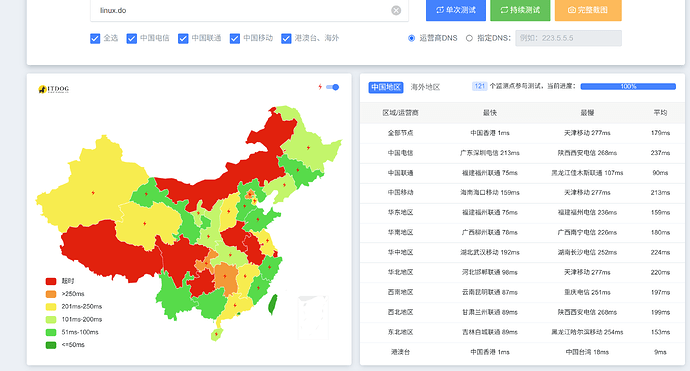Click the light green 101ms-200ms legend swatch
Viewport: 690px width, 371px height.
pos(51,320)
